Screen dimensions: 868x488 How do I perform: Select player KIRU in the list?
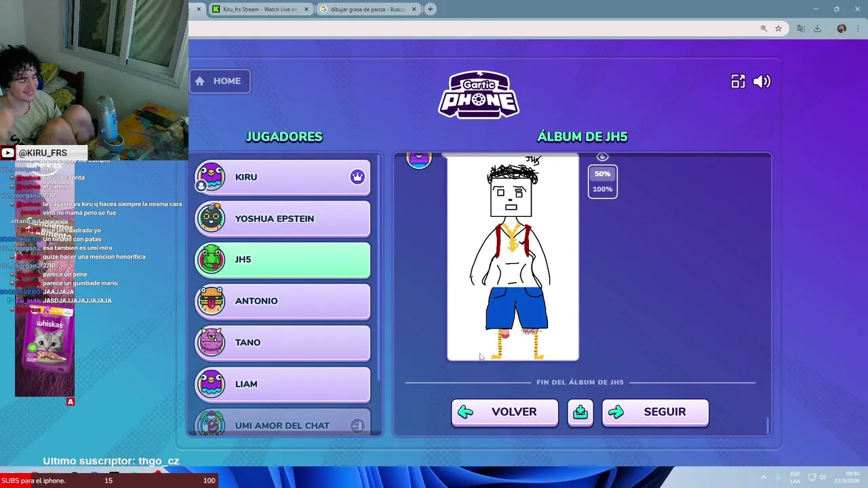[x=283, y=177]
